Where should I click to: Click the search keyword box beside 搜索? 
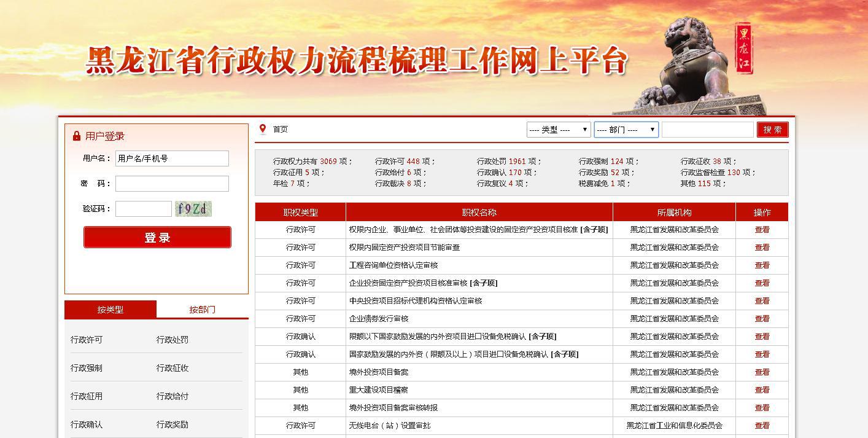tap(707, 130)
